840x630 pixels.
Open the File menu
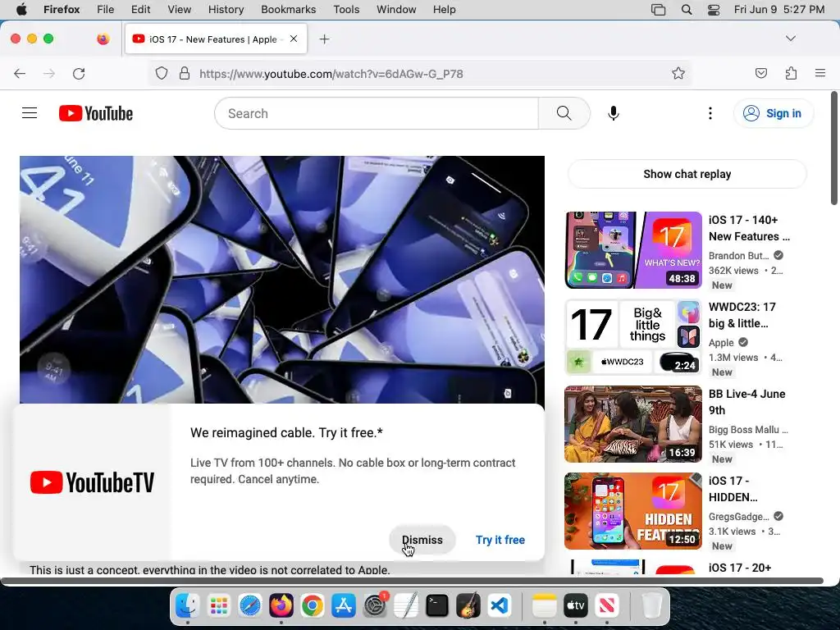click(x=105, y=9)
